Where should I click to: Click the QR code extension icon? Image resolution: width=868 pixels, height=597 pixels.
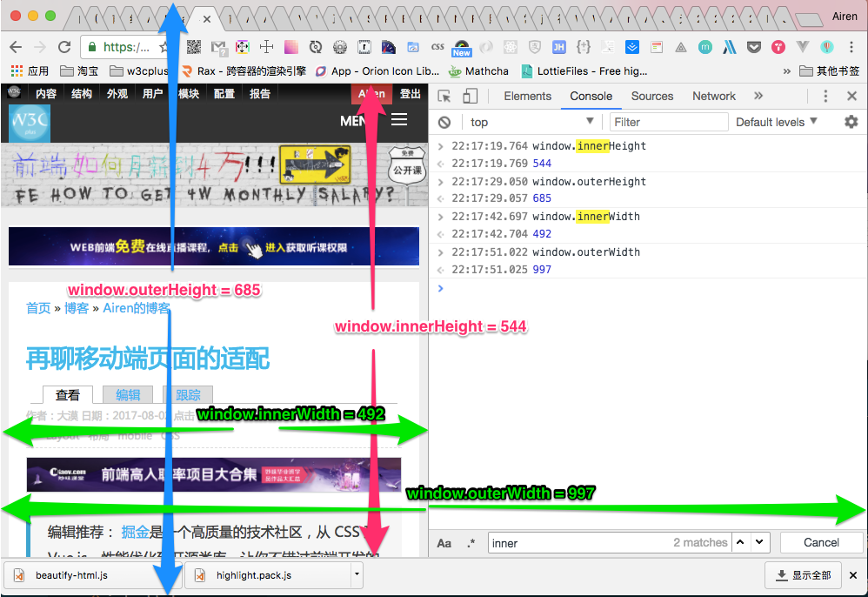click(x=194, y=47)
